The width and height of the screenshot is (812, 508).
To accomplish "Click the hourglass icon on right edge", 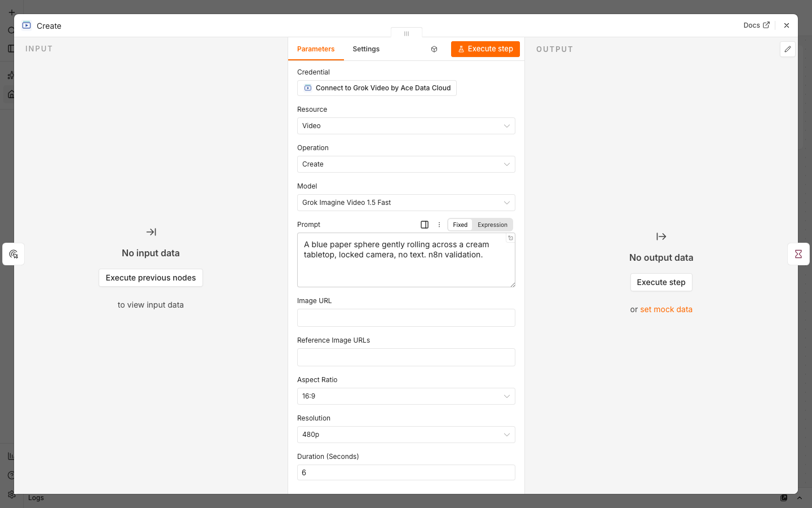I will 798,254.
